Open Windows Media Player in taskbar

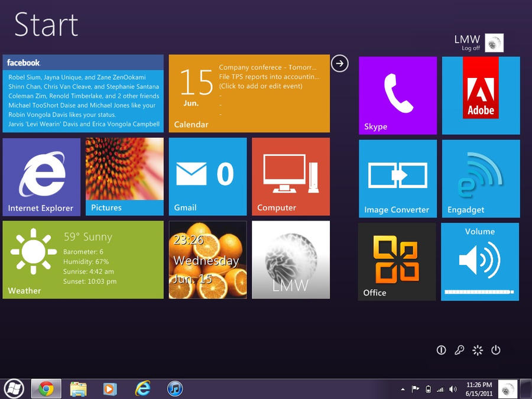click(109, 389)
